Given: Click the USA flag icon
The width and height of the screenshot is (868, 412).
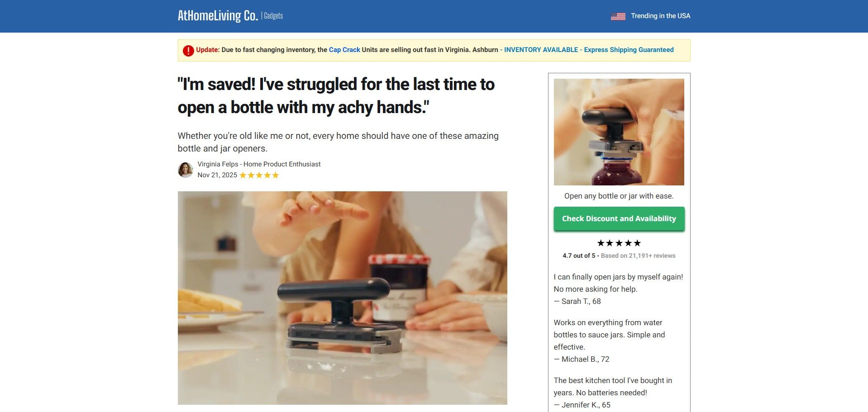Looking at the screenshot, I should pos(618,16).
